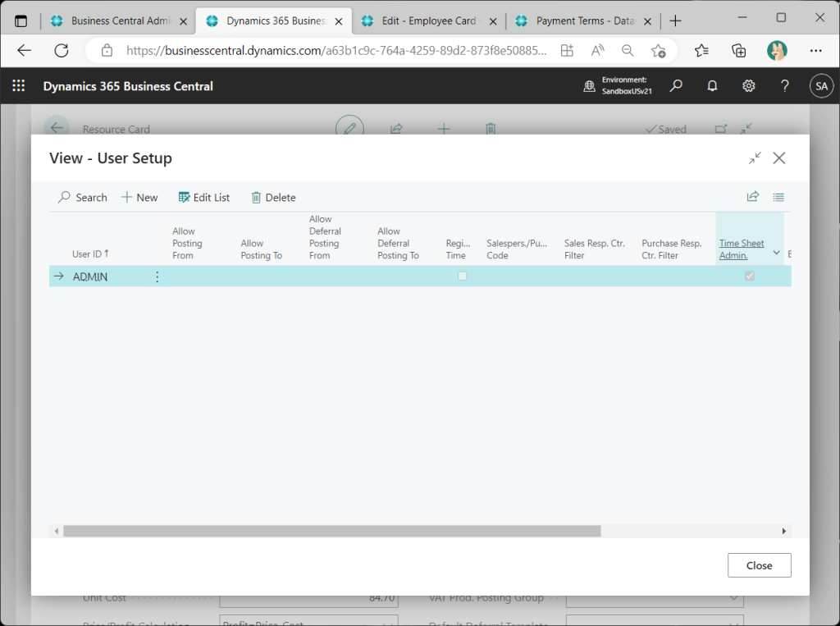
Task: Refresh the browser page
Action: point(62,50)
